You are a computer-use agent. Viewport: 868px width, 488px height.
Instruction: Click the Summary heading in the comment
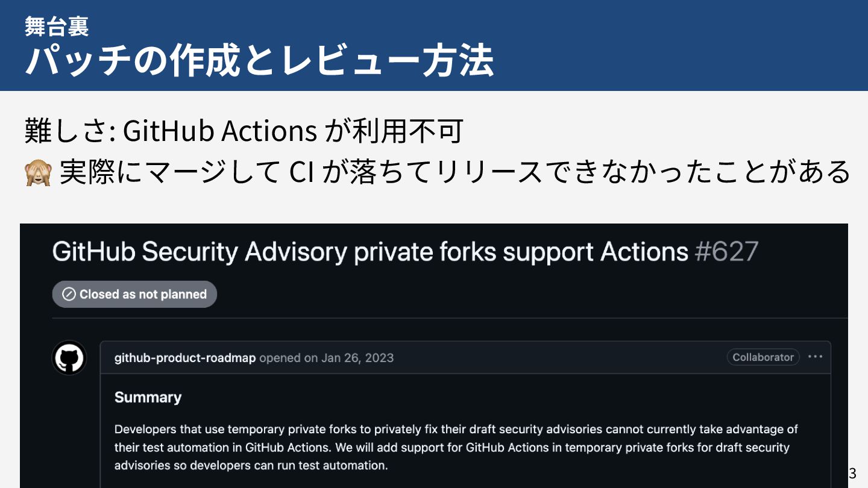coord(148,397)
